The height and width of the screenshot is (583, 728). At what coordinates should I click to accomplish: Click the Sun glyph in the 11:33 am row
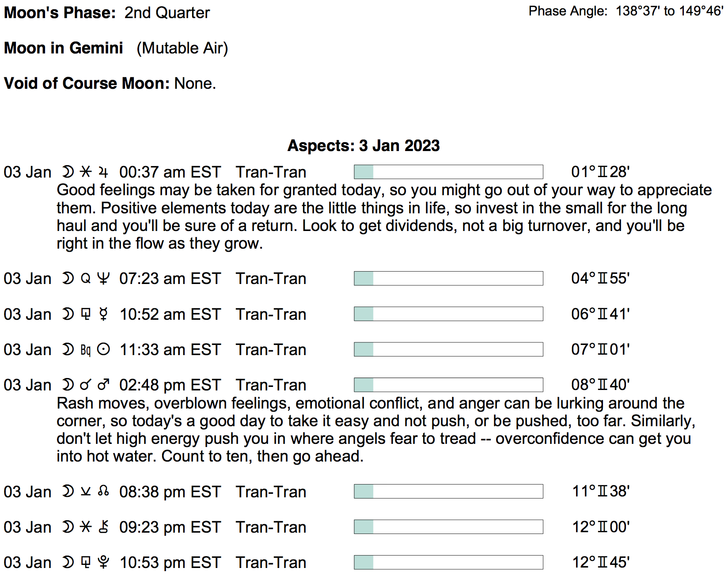pyautogui.click(x=103, y=349)
